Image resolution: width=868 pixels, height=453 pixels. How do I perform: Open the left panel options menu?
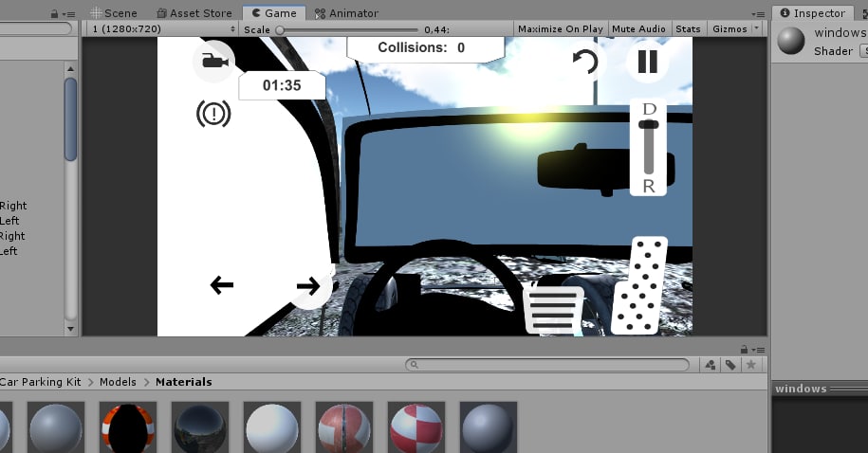[x=68, y=14]
